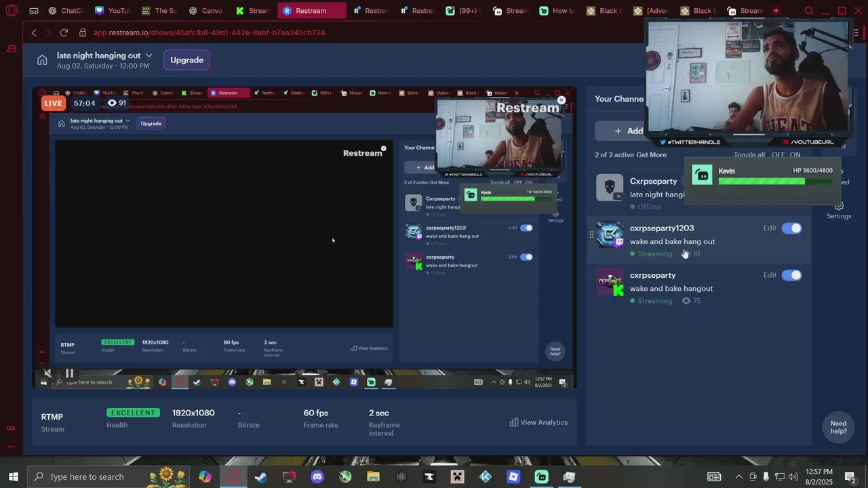Open the GX Control sidebar icon

(x=11, y=428)
